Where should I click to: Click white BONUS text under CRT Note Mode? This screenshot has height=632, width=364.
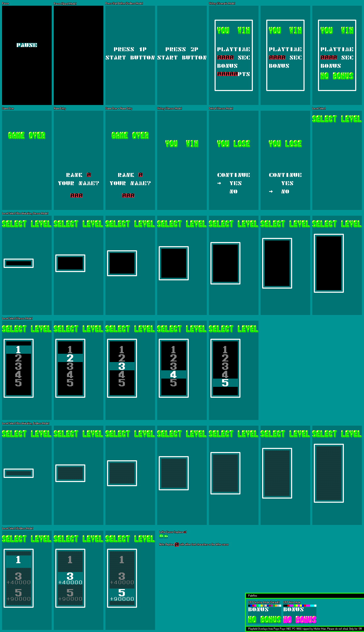coord(293,610)
